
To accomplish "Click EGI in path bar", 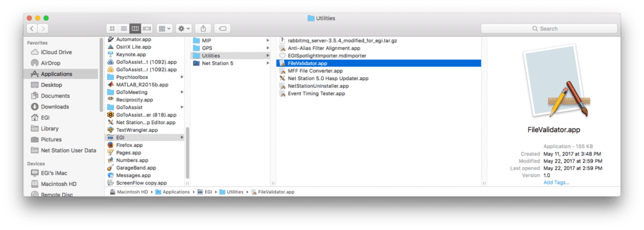I will point(205,192).
